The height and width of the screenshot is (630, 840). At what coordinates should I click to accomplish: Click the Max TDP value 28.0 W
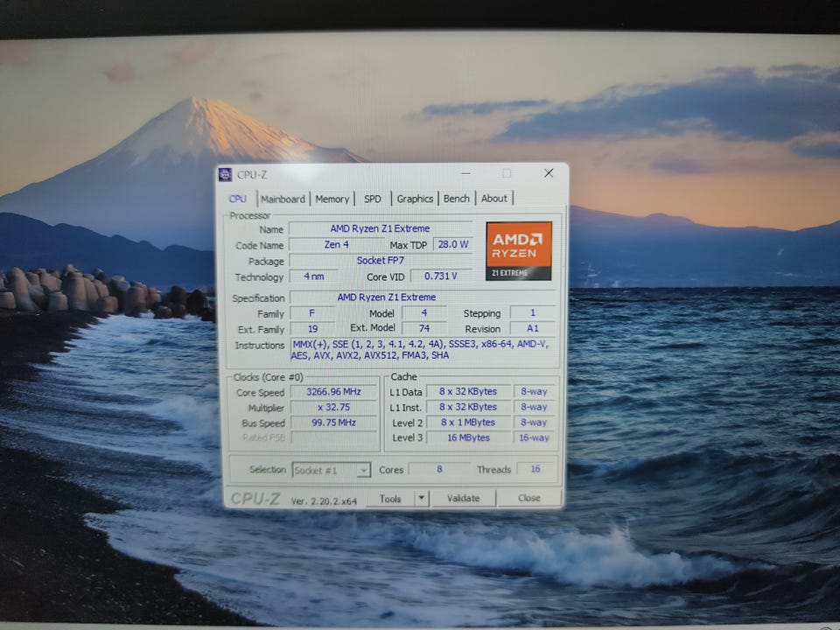pos(453,244)
